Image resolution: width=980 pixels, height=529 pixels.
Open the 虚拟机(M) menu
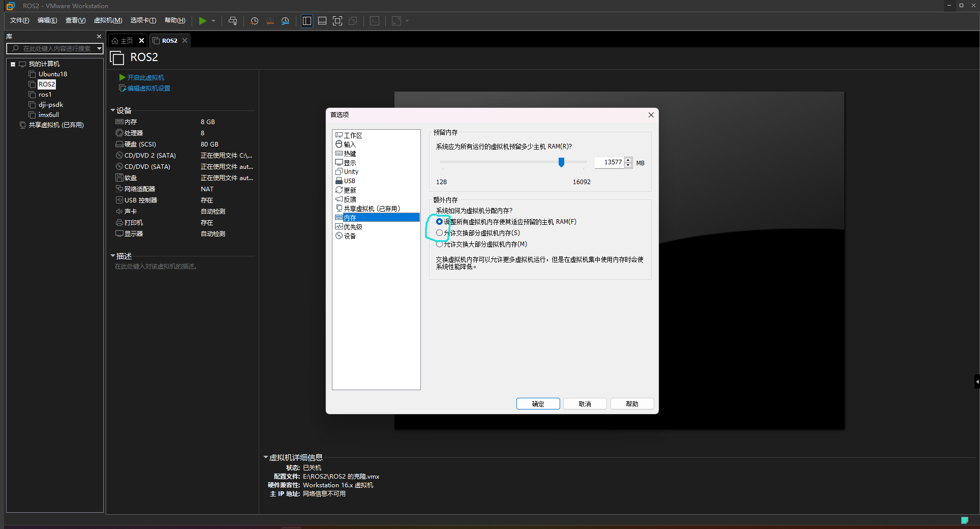pos(108,20)
